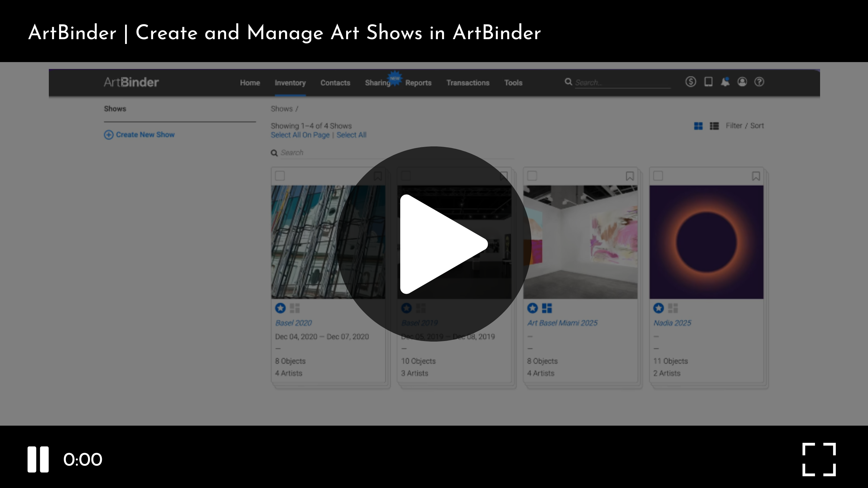Click the shows Search input field
Screen dimensions: 868x488
tap(397, 153)
